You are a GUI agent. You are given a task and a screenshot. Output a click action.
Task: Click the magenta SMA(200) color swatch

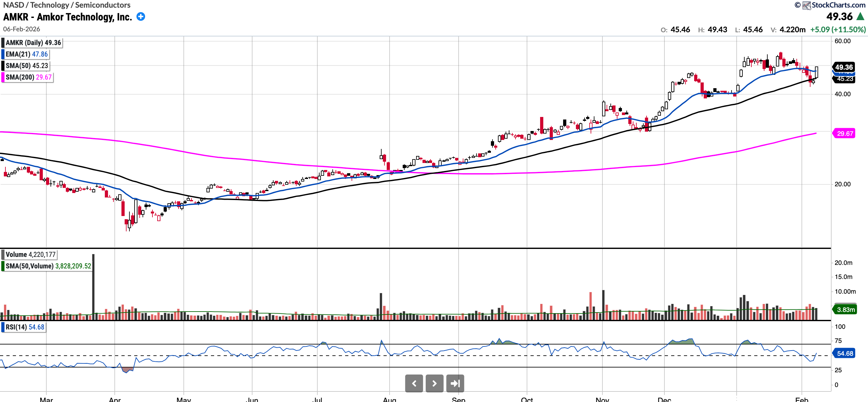tap(3, 77)
